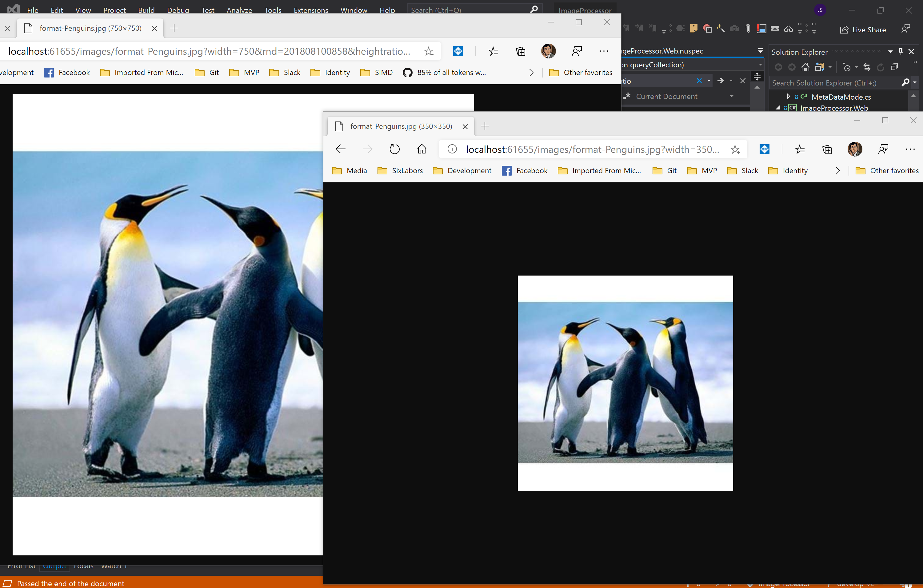Screen dimensions: 923x588
Task: Go to home page in the front browser
Action: [422, 149]
